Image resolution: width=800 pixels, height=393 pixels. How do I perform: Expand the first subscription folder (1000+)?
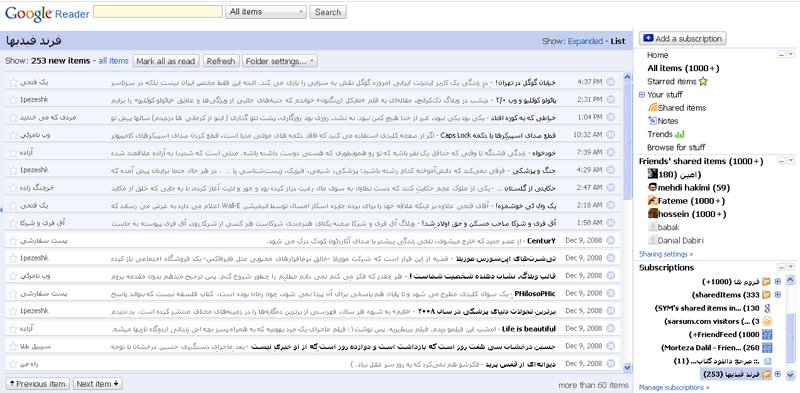tap(778, 281)
